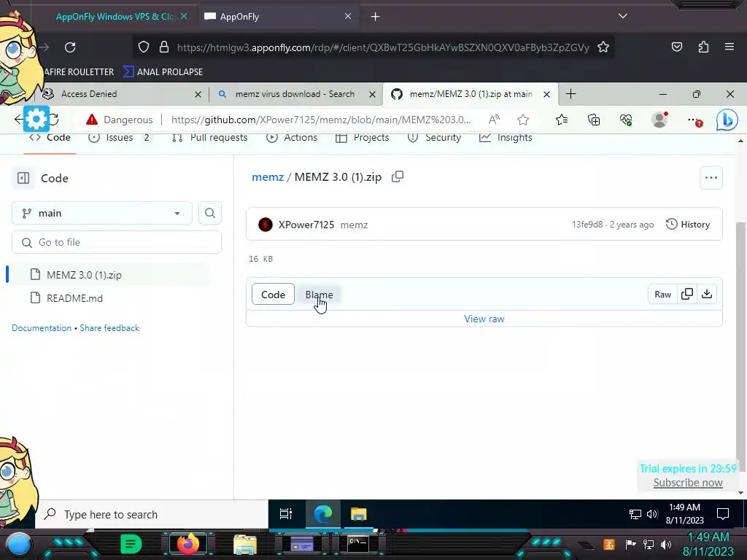Screen dimensions: 747x560
Task: Open commit 13fe9d8 link
Action: pos(587,225)
